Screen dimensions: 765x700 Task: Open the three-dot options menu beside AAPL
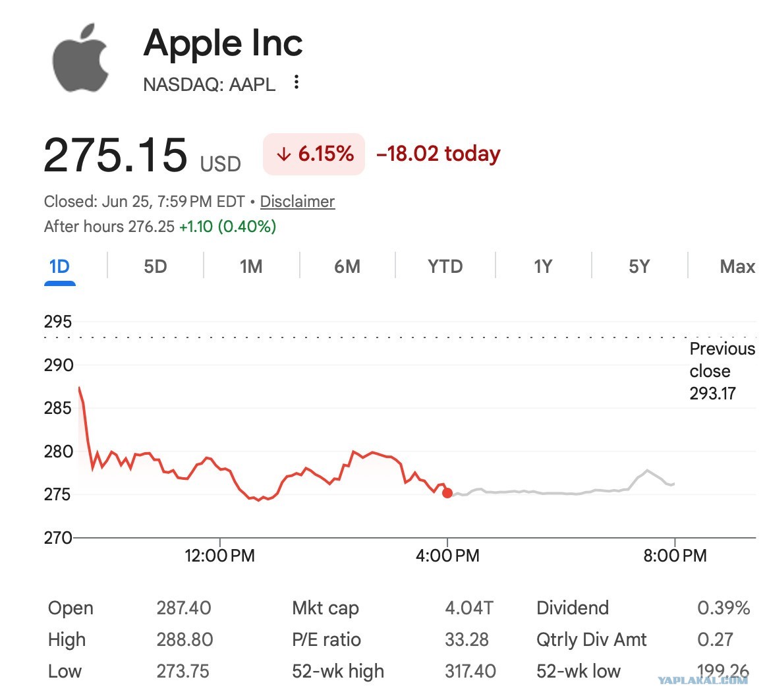(296, 82)
